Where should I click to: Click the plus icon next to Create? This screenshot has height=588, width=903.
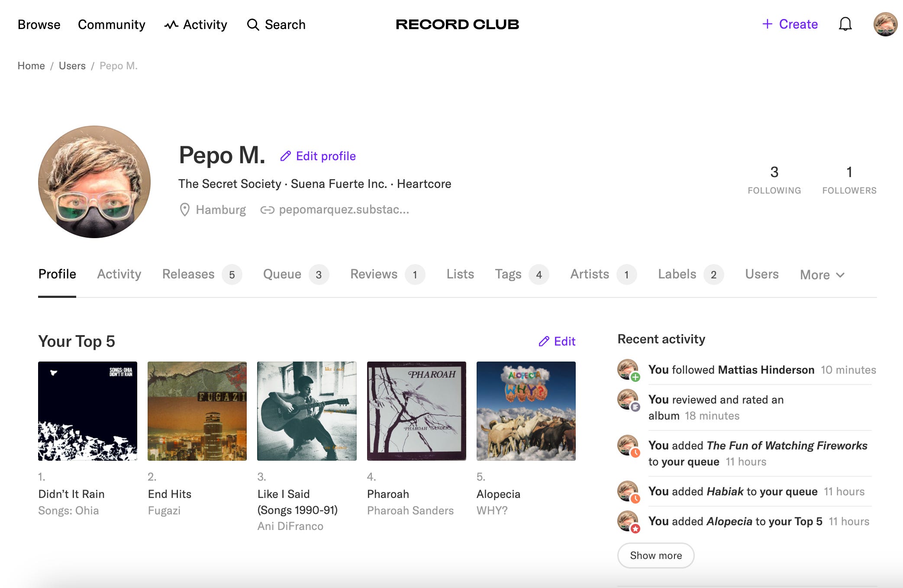[x=767, y=24]
